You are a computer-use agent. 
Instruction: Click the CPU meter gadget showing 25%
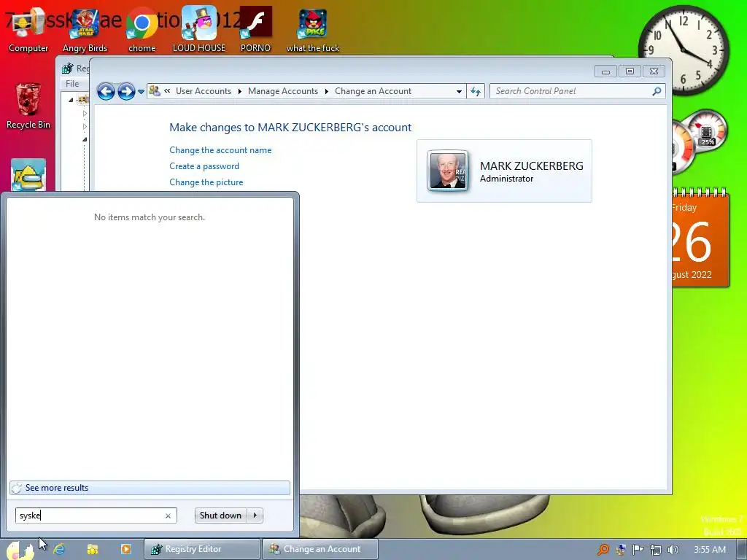707,131
